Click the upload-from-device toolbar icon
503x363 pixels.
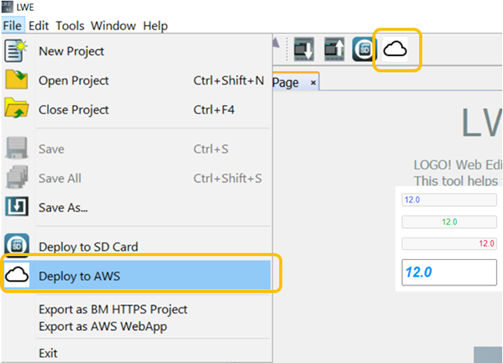(x=334, y=49)
